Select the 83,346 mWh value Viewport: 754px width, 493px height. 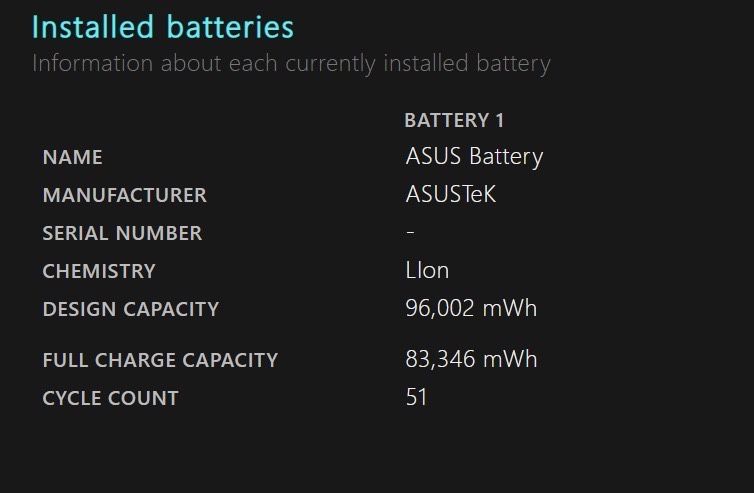pos(471,359)
